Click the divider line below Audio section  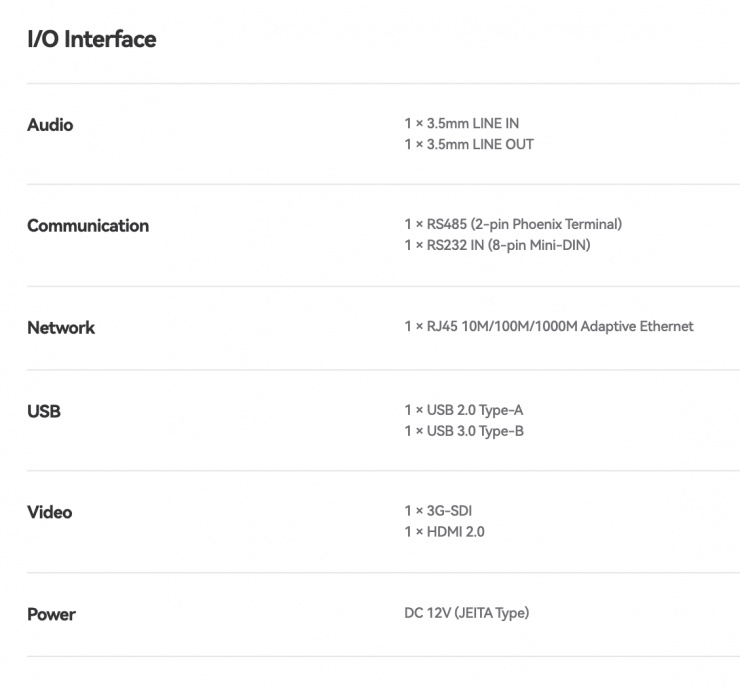(383, 184)
